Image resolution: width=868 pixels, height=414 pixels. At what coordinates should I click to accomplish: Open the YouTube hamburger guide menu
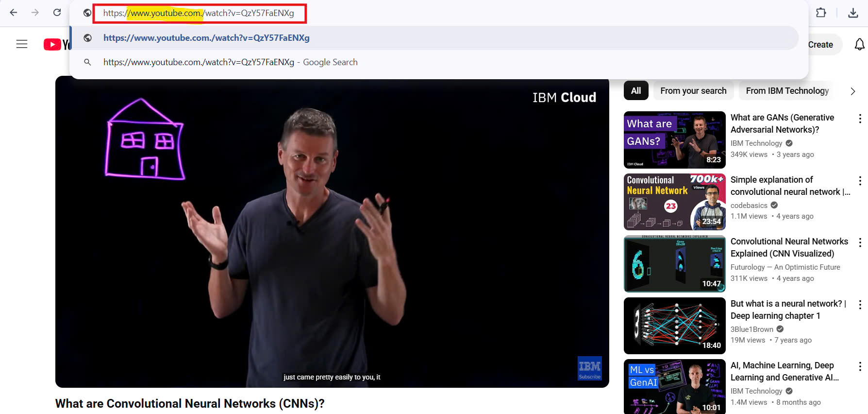(x=22, y=44)
